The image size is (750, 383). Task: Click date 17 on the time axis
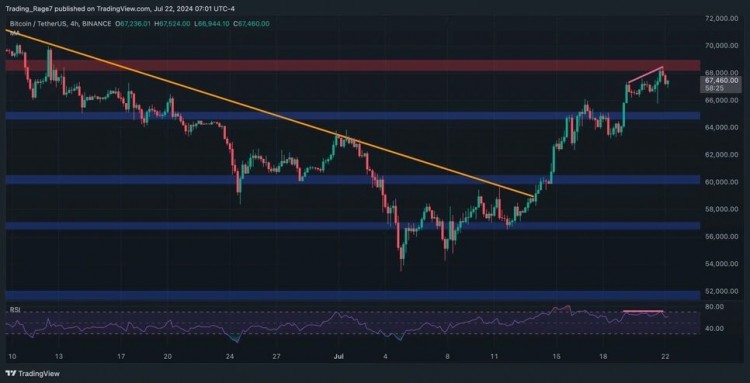point(121,356)
